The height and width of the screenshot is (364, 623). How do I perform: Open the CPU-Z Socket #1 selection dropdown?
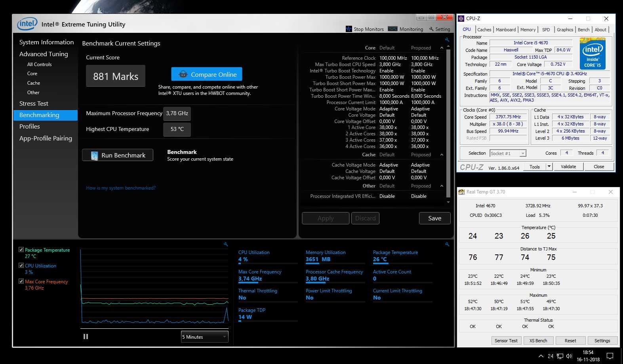pos(508,153)
